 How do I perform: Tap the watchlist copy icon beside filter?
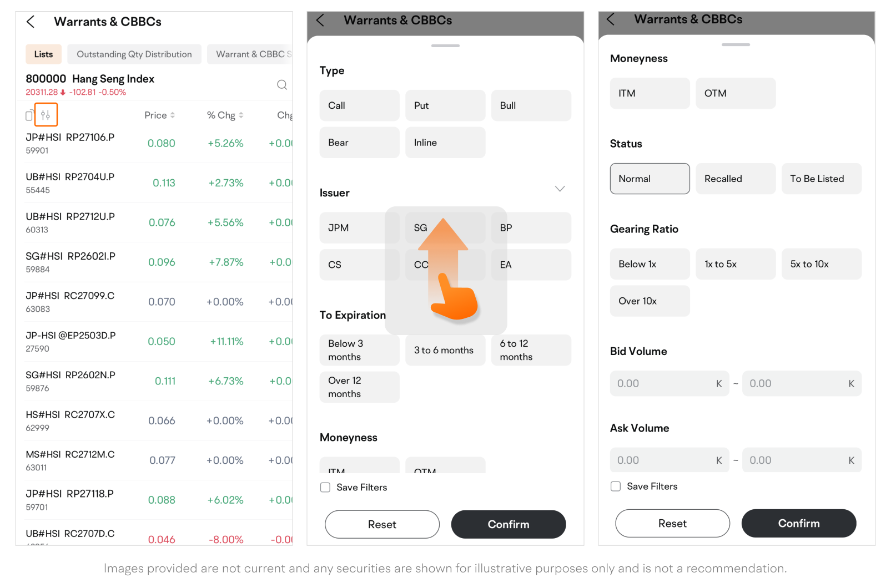(x=29, y=115)
